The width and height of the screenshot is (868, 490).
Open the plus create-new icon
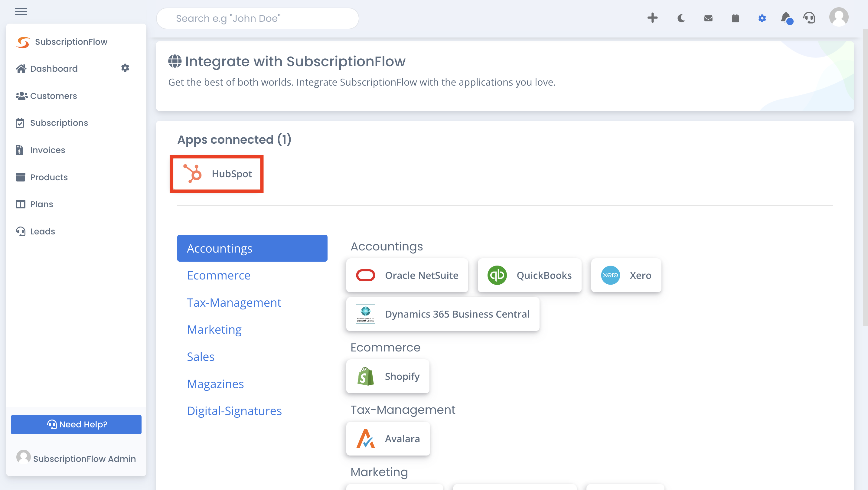(x=652, y=18)
